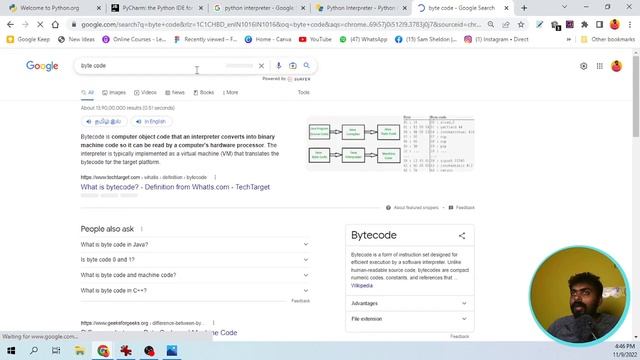Show hidden bookmarks overflow chevron
Screen dimensions: 640x360
click(x=569, y=40)
